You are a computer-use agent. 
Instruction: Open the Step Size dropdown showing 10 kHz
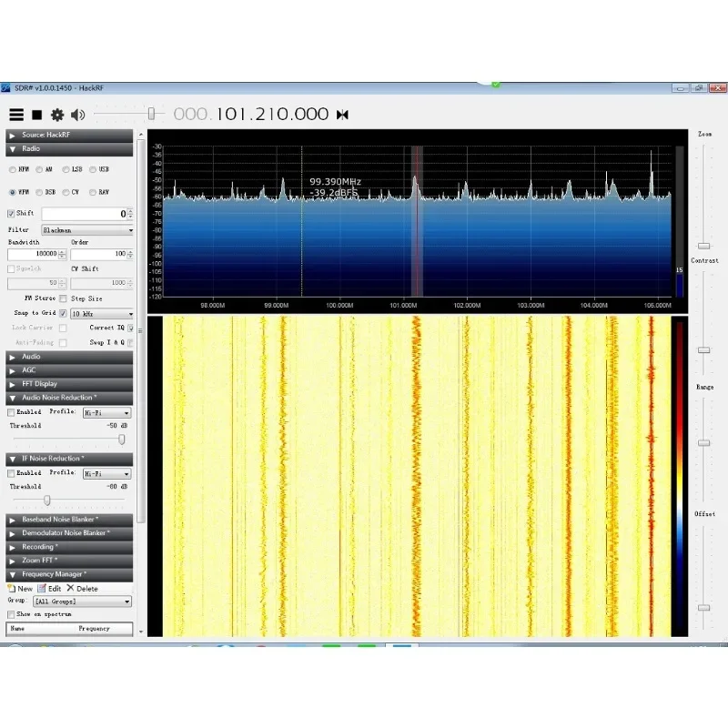click(x=102, y=314)
